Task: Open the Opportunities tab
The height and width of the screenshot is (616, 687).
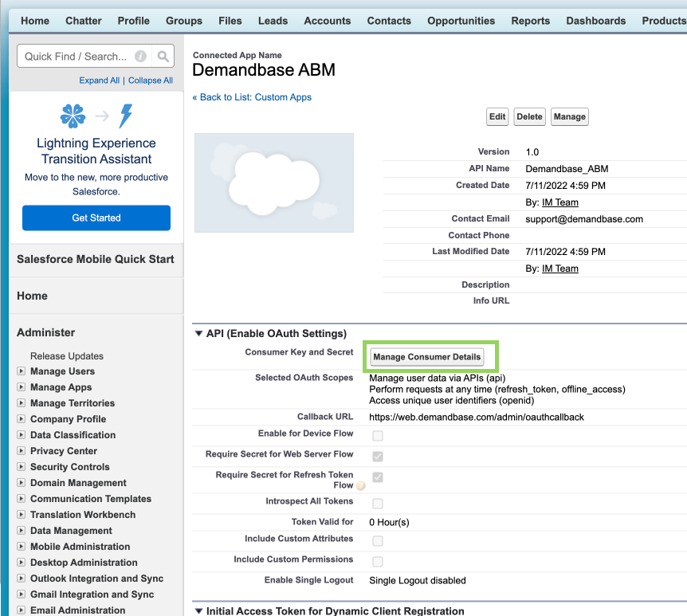Action: pos(461,21)
